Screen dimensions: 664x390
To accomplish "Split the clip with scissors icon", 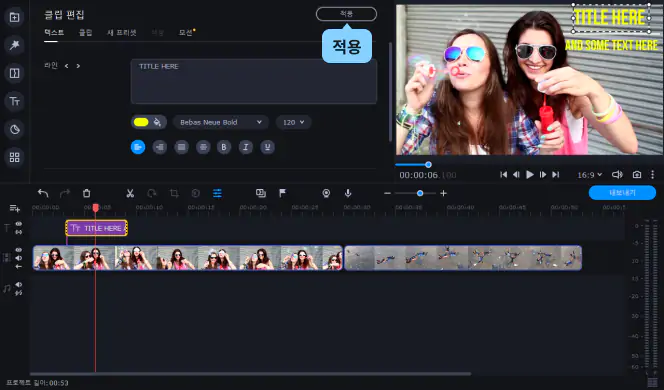I will coord(130,193).
